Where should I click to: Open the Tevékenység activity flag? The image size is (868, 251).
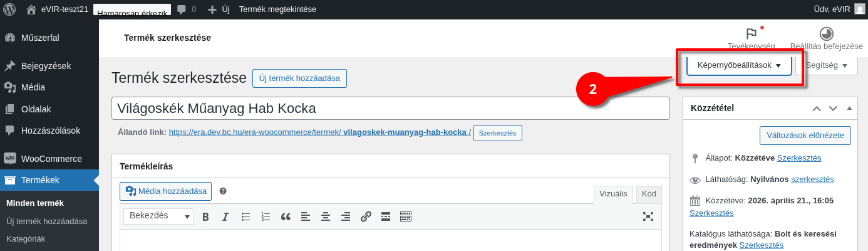tap(751, 38)
